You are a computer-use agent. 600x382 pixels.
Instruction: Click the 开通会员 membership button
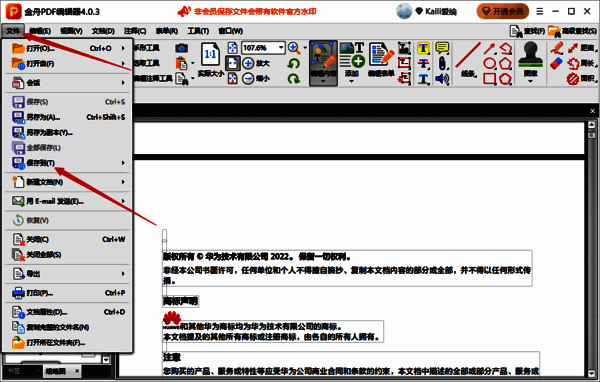[502, 11]
